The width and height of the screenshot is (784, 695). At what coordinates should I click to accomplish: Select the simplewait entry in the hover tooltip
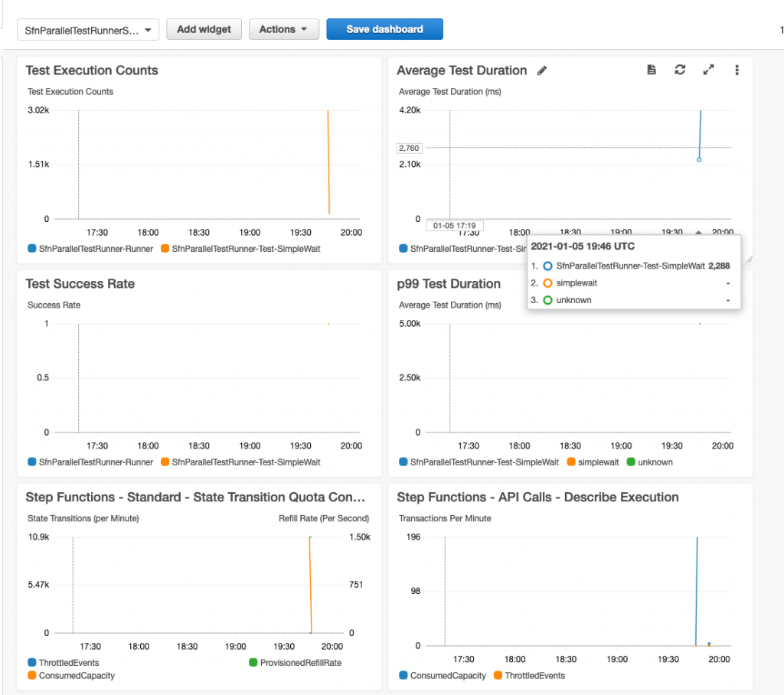coord(577,282)
